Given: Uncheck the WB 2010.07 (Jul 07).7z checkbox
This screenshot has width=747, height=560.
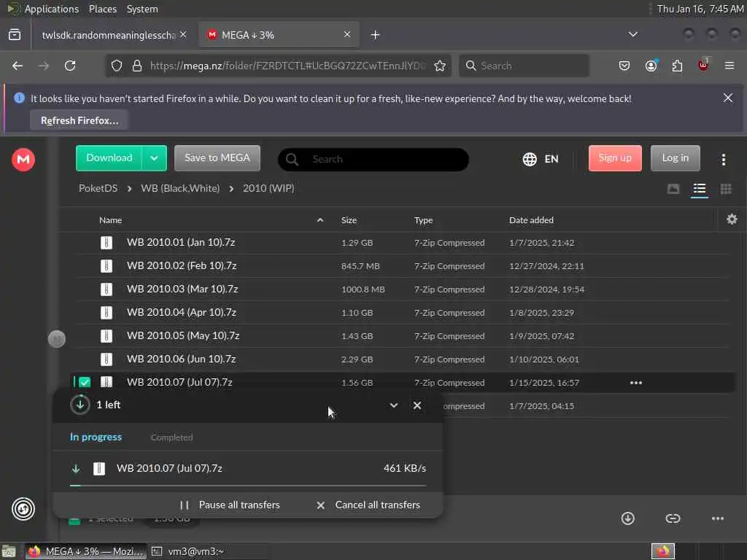Looking at the screenshot, I should 85,382.
